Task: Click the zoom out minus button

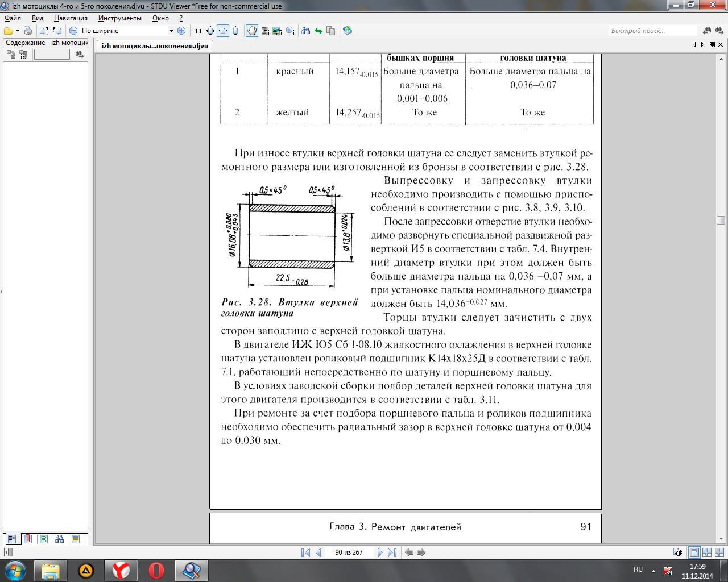Action: (x=73, y=31)
